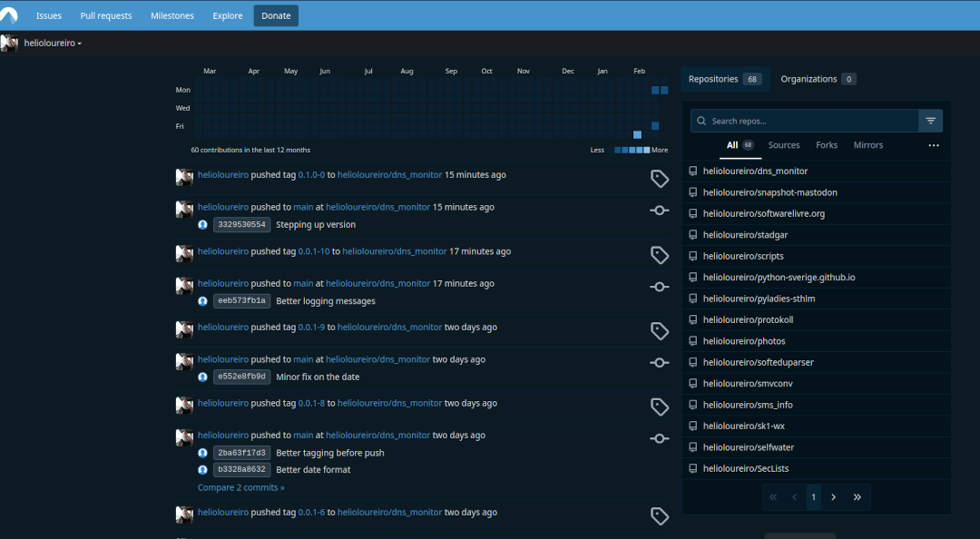Open 'Compare 2 commits' link
The height and width of the screenshot is (539, 980).
[x=240, y=487]
